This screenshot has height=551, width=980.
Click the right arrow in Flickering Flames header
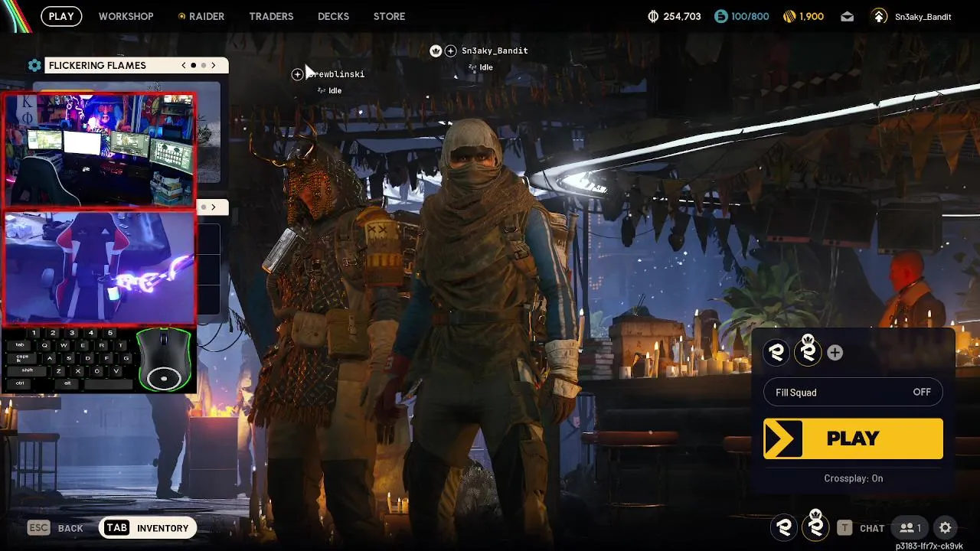click(214, 66)
